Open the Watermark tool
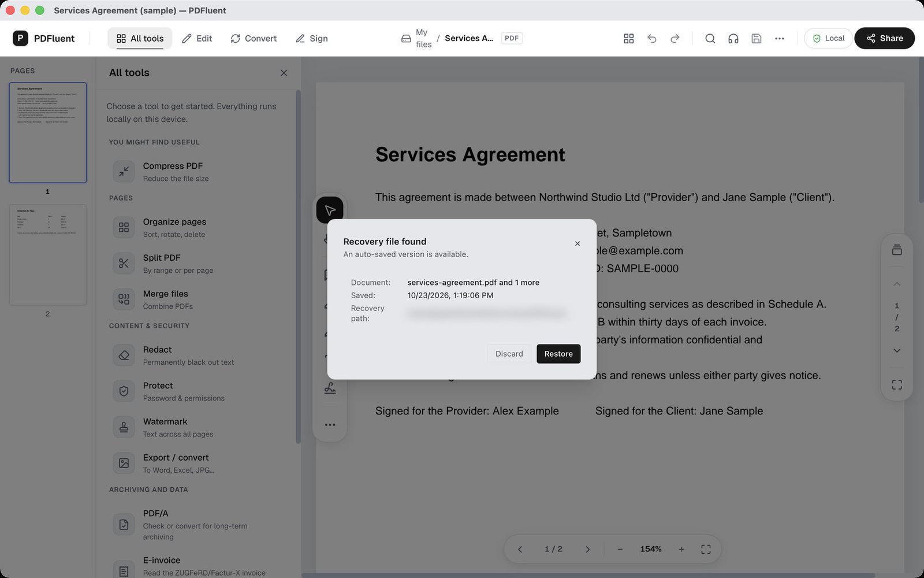The image size is (924, 578). (200, 427)
